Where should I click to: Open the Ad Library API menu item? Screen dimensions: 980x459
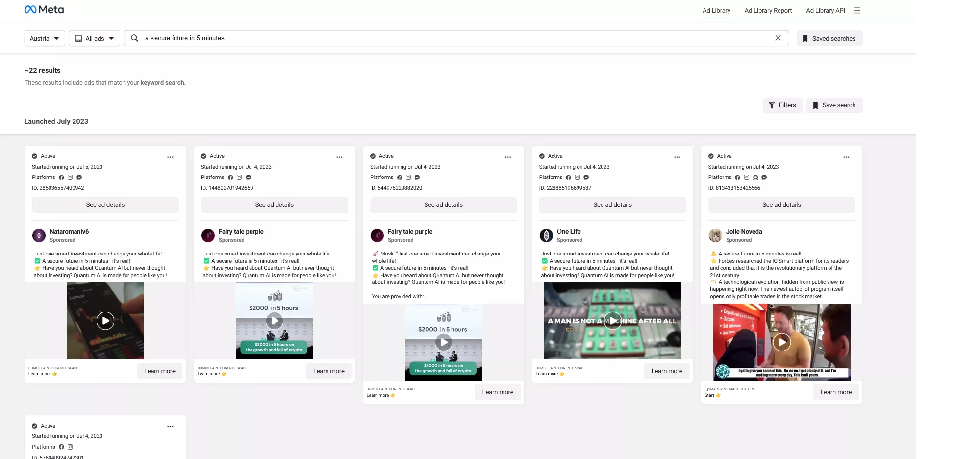[825, 10]
